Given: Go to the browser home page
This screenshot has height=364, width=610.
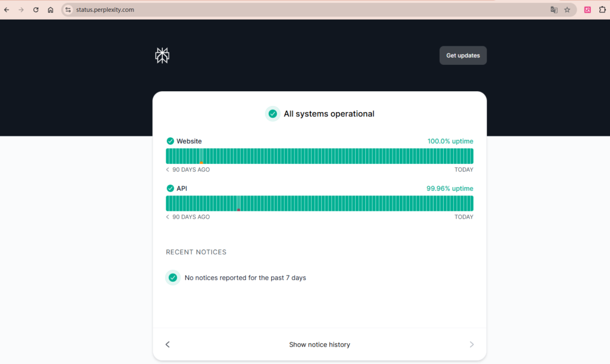Looking at the screenshot, I should coord(51,10).
